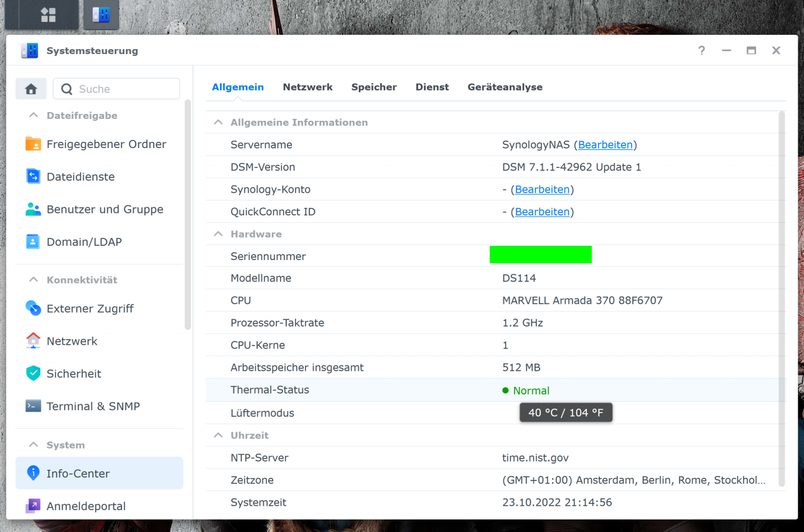Click the help question mark icon
This screenshot has width=804, height=532.
701,51
